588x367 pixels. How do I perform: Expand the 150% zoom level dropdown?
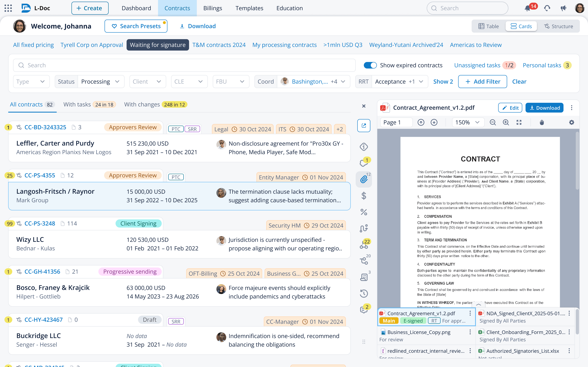[468, 122]
